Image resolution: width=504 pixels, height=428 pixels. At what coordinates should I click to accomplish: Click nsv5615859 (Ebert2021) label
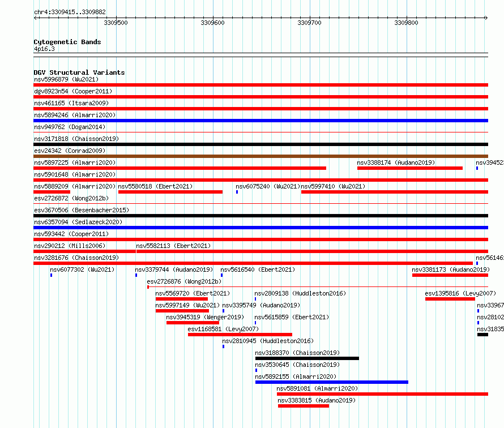point(292,317)
